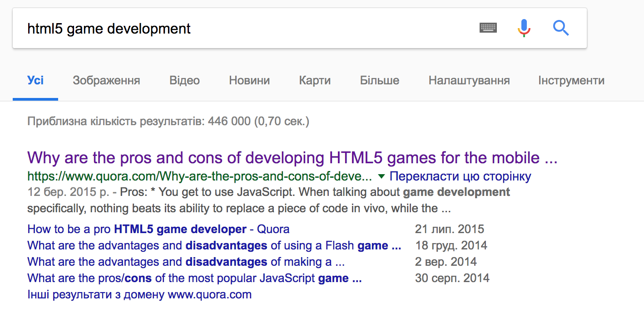
Task: Click the date 21 лип. 2015
Action: click(450, 229)
